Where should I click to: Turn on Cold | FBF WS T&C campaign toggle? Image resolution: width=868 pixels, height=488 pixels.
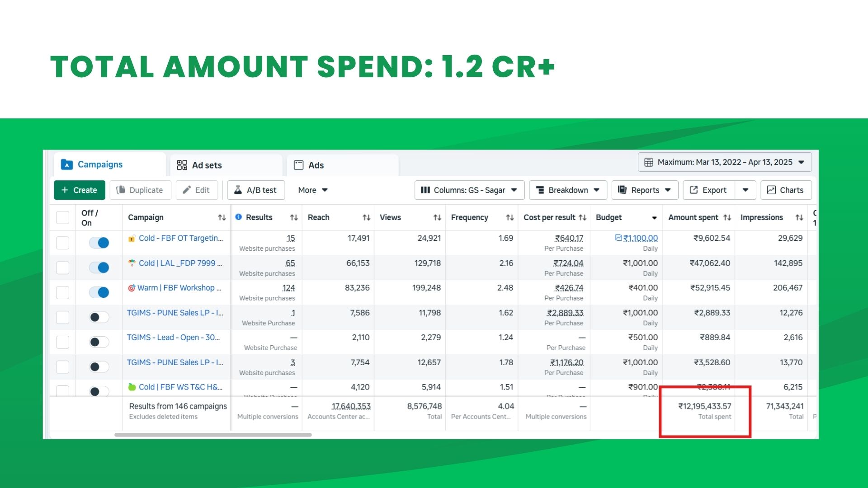[x=99, y=391]
